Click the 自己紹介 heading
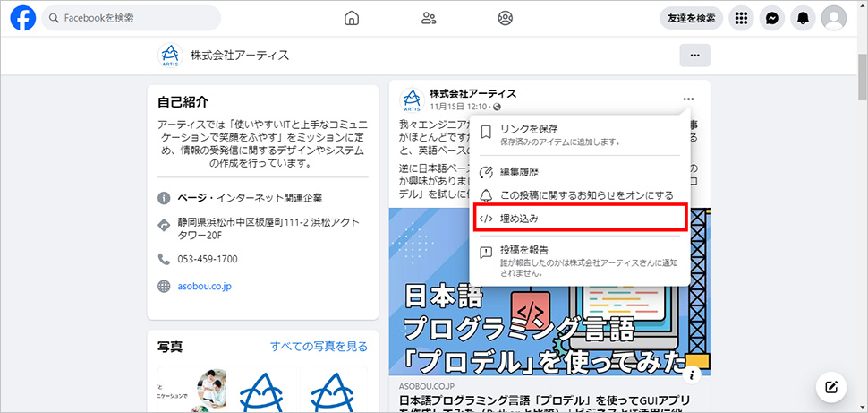This screenshot has height=413, width=868. [183, 102]
